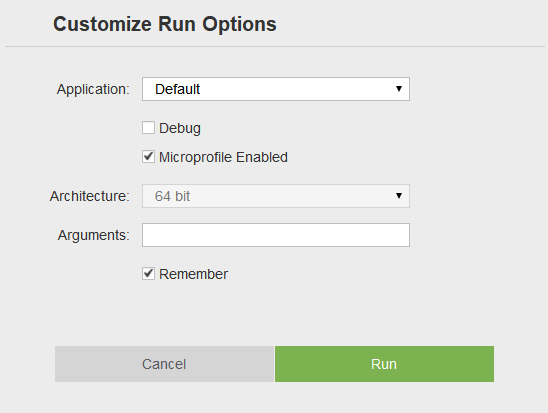548x413 pixels.
Task: Click the Debug label text
Action: pyautogui.click(x=180, y=128)
